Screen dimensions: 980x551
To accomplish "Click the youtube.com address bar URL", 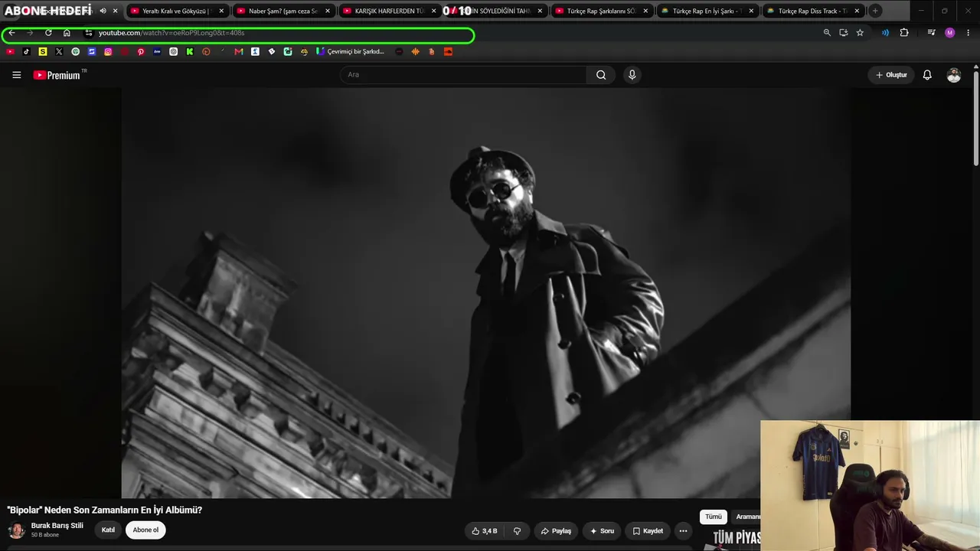I will [x=171, y=33].
